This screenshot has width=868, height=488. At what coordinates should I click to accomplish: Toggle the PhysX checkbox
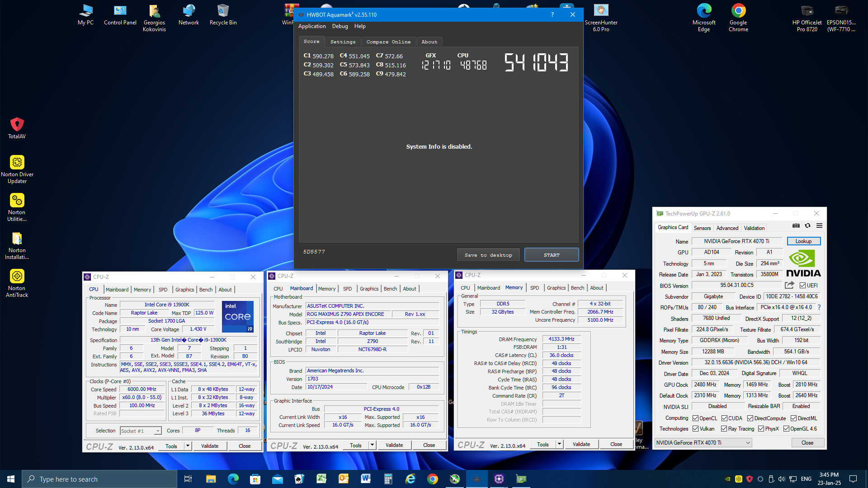pos(761,429)
